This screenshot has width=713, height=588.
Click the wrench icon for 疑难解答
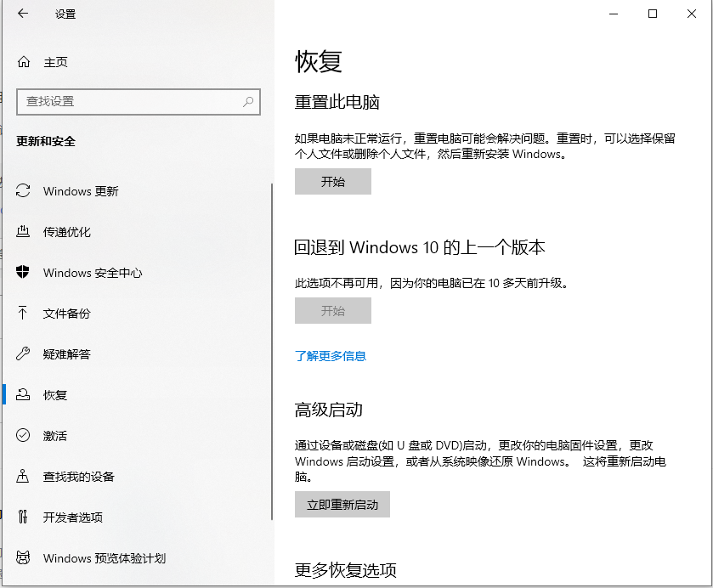[23, 353]
